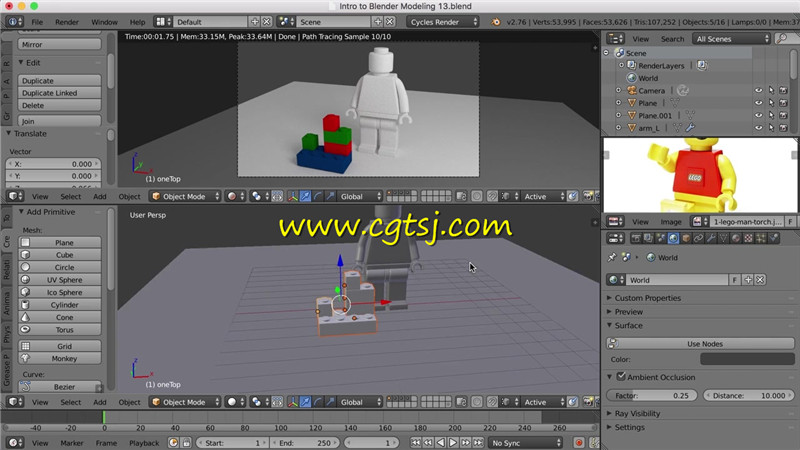Toggle visibility eye for Camera

(759, 90)
